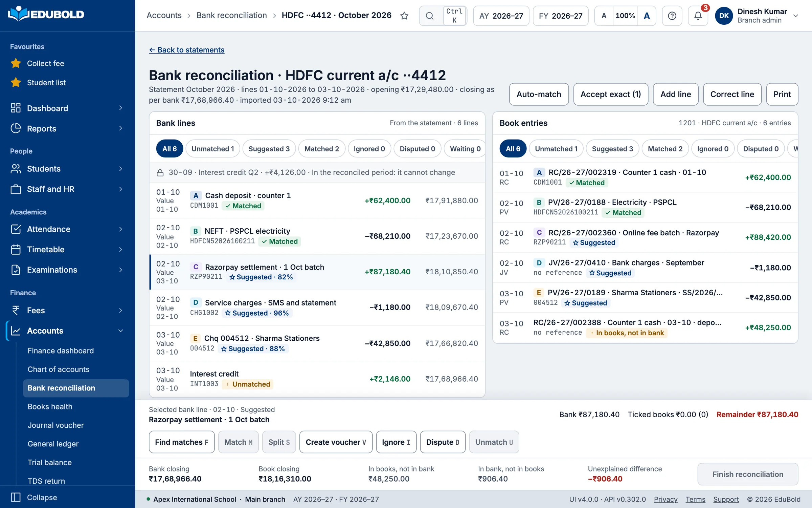
Task: Filter book entries by Matched 2
Action: pyautogui.click(x=665, y=149)
